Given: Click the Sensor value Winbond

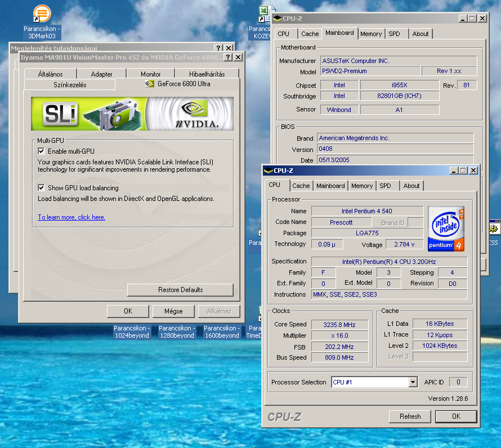Looking at the screenshot, I should point(339,110).
